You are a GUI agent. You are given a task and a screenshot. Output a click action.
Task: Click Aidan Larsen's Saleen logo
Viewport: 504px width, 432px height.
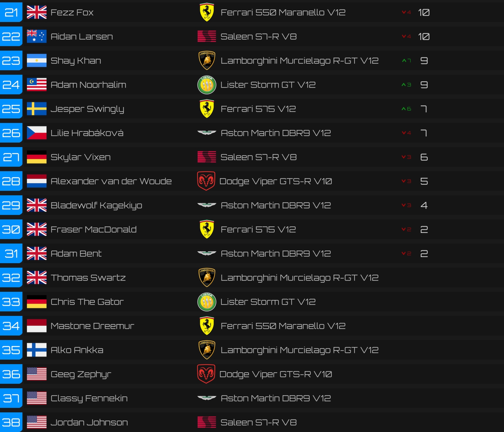[207, 37]
